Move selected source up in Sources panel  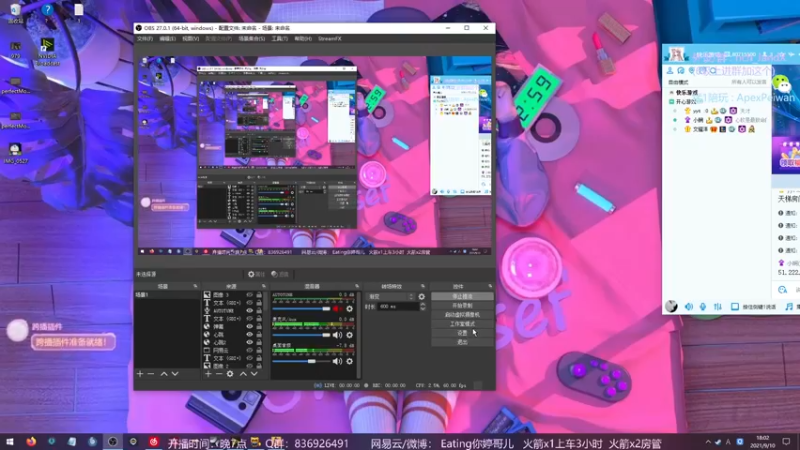(243, 374)
